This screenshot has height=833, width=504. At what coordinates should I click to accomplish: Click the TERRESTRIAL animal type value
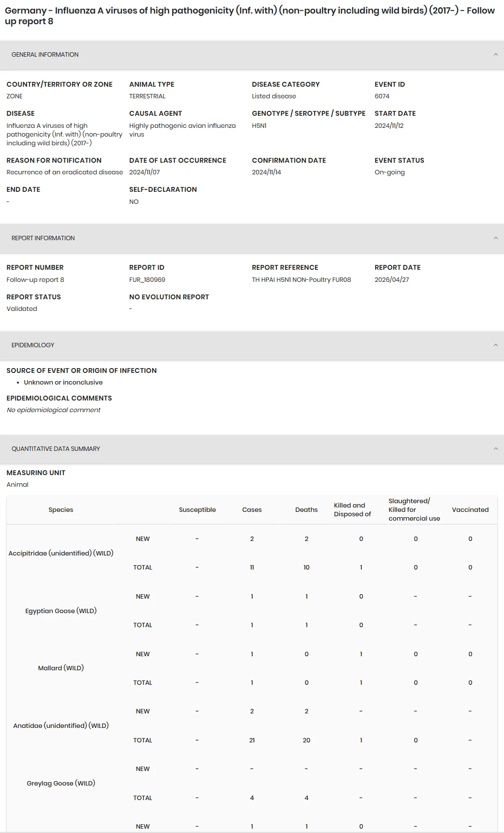point(147,96)
